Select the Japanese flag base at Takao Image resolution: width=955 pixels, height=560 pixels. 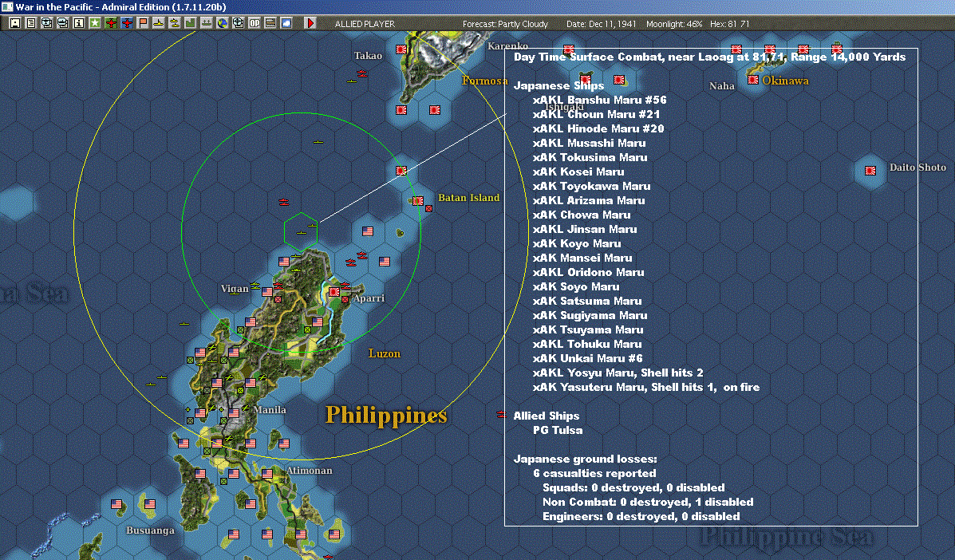(401, 49)
